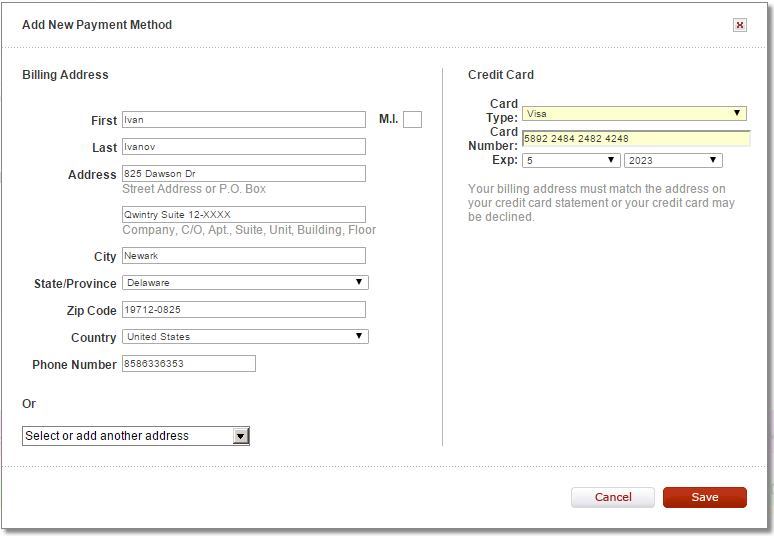Click the M.I. middle initial box
Screen dimensions: 774x536
pyautogui.click(x=413, y=119)
